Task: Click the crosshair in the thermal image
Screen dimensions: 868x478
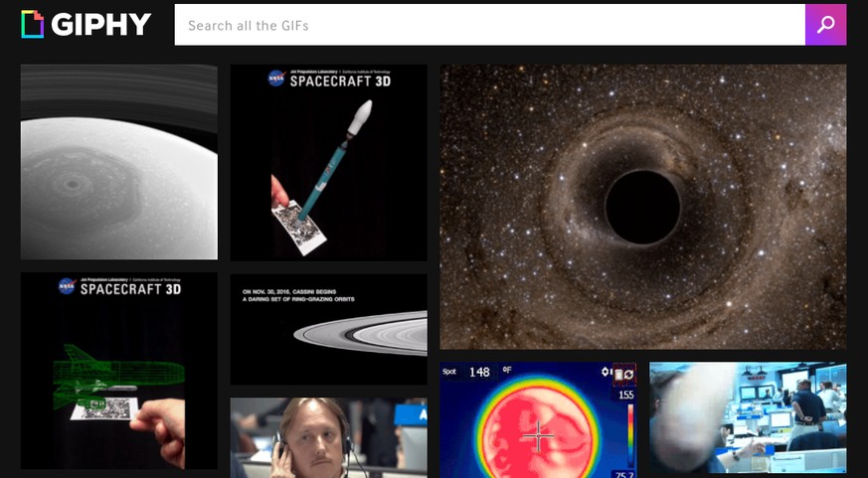Action: [540, 435]
